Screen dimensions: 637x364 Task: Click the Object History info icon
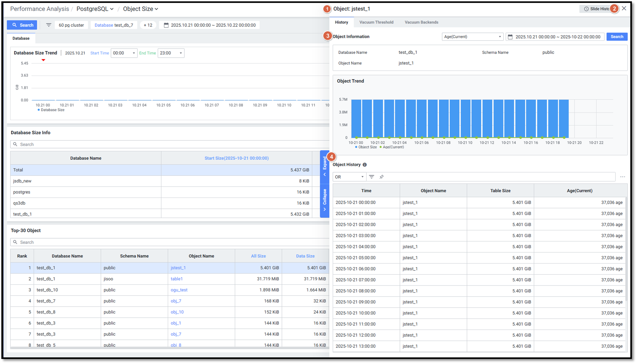(365, 165)
